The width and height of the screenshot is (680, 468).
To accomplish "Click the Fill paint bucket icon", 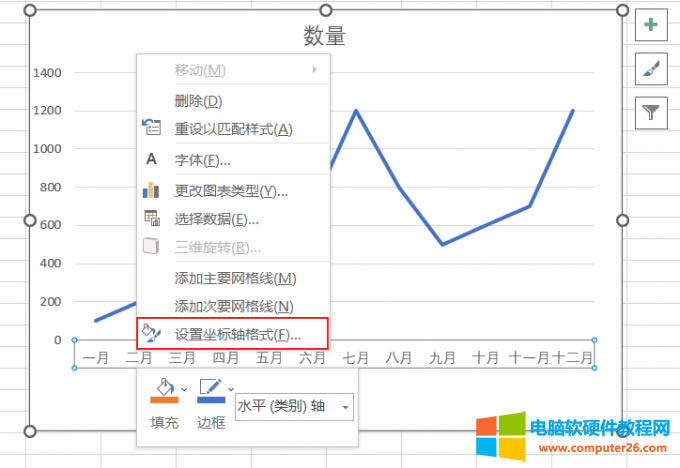I will pos(165,386).
